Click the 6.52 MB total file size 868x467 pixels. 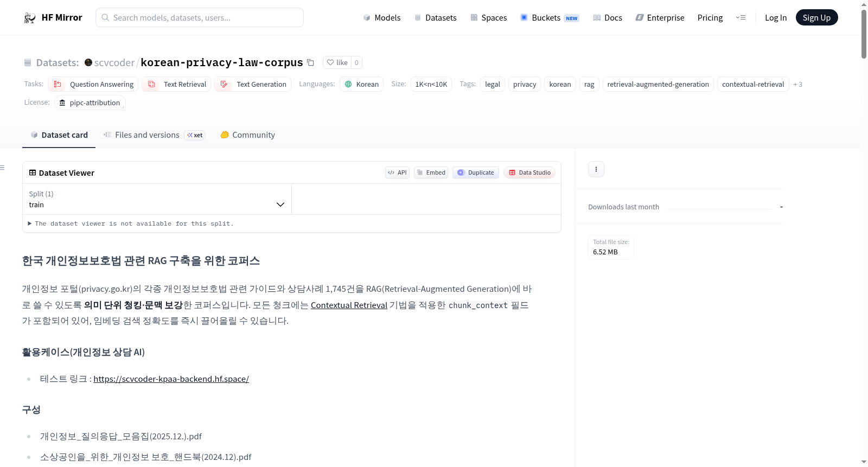point(605,252)
